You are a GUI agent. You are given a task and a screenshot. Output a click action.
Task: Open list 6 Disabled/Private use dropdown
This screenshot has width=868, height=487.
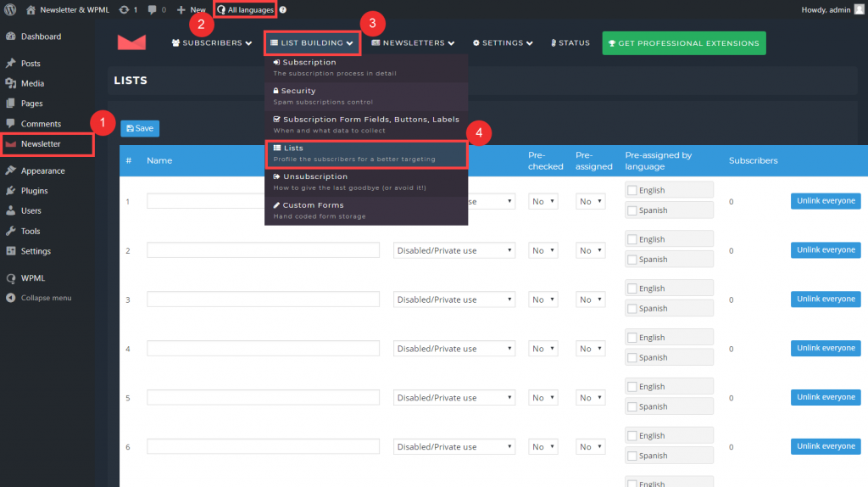click(x=454, y=446)
